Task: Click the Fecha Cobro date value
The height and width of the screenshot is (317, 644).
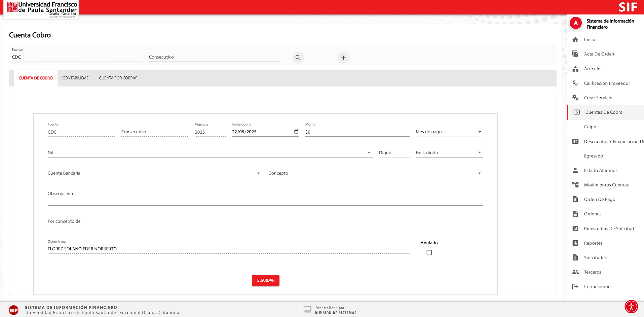Action: tap(244, 132)
